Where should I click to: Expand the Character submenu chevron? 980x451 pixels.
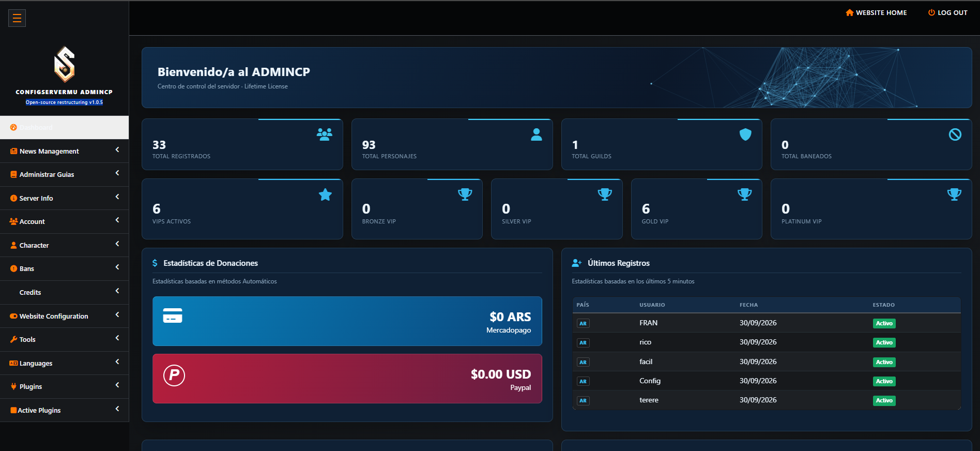pos(117,244)
